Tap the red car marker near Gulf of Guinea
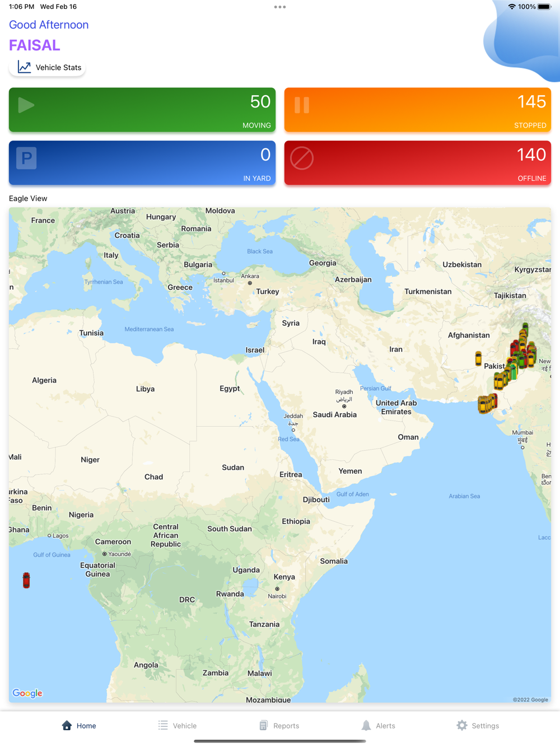 pyautogui.click(x=26, y=580)
